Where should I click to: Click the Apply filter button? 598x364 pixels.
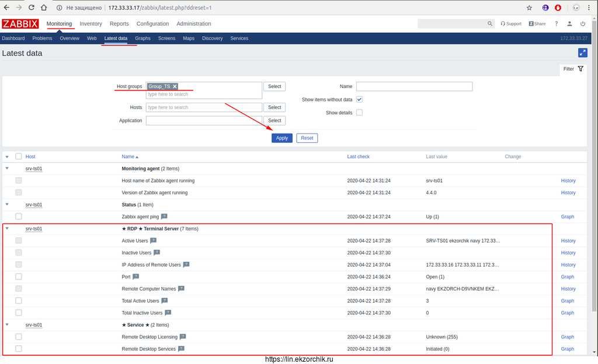pyautogui.click(x=282, y=138)
